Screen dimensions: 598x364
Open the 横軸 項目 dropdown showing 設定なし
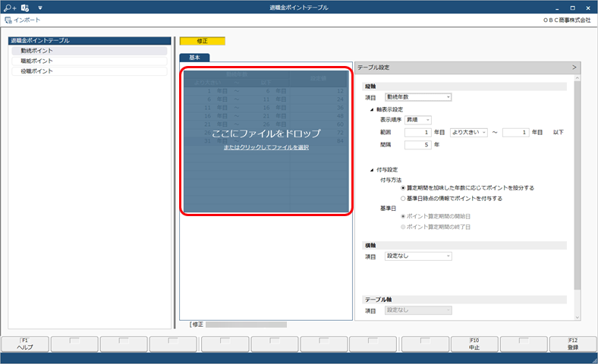[418, 256]
